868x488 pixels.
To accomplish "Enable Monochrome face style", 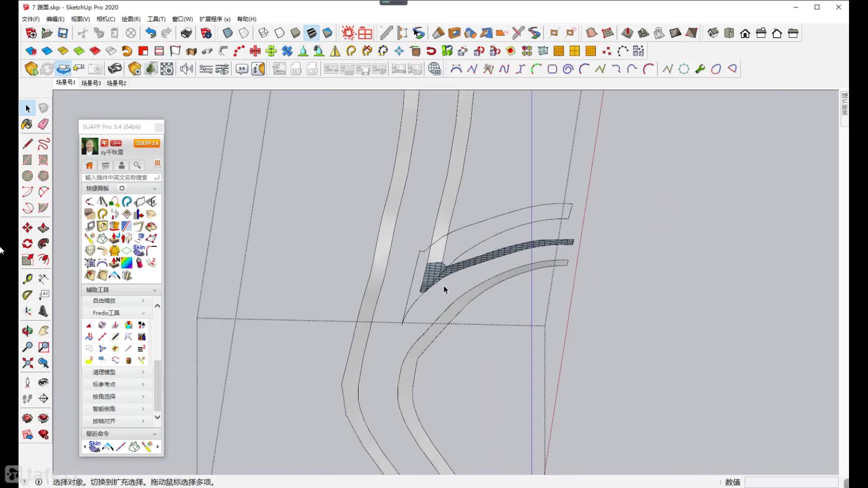I will (327, 33).
